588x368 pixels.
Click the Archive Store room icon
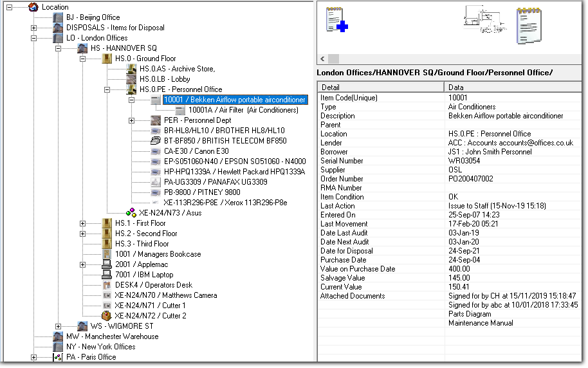pos(131,69)
